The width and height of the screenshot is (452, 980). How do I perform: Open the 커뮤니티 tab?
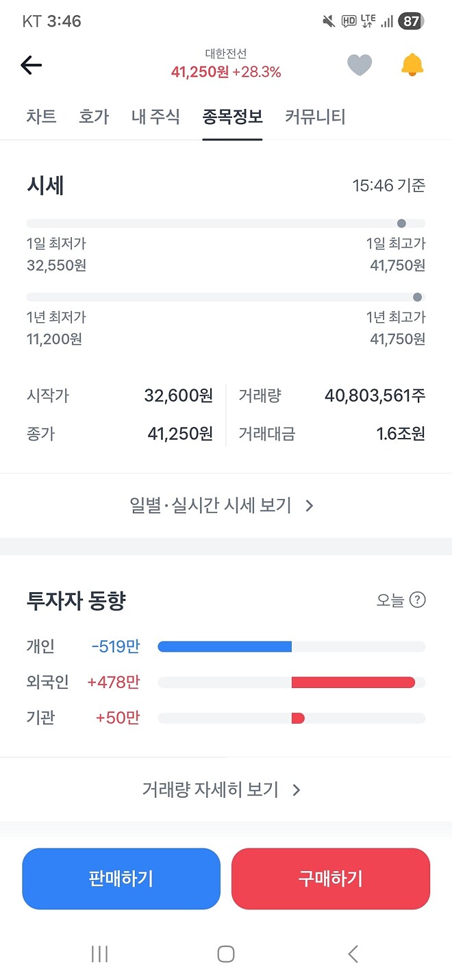click(x=314, y=117)
